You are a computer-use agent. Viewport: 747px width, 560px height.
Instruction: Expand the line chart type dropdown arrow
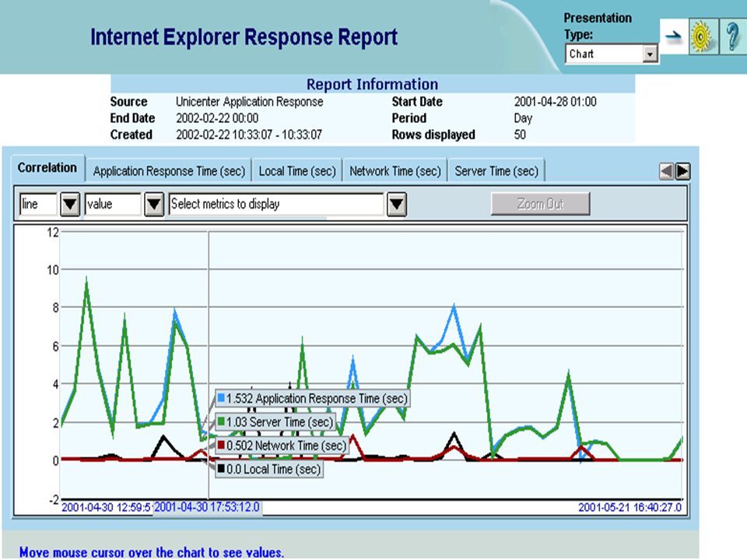(x=70, y=205)
